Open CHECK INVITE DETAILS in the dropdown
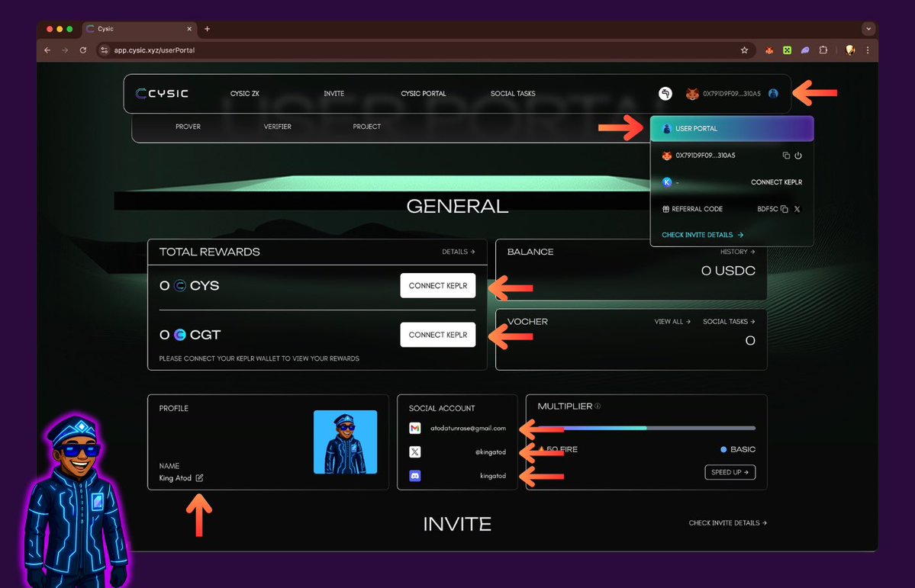This screenshot has width=915, height=588. pyautogui.click(x=703, y=234)
